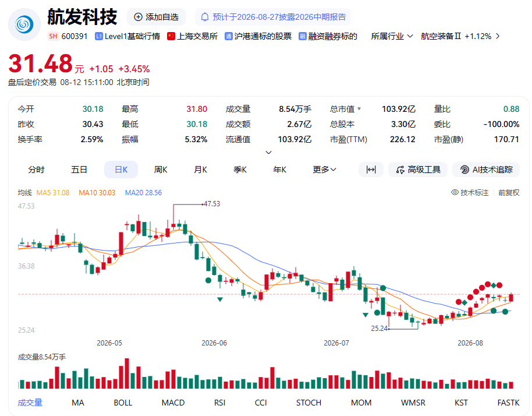Click the MA10 30.03 legend label
The image size is (532, 416).
point(97,192)
